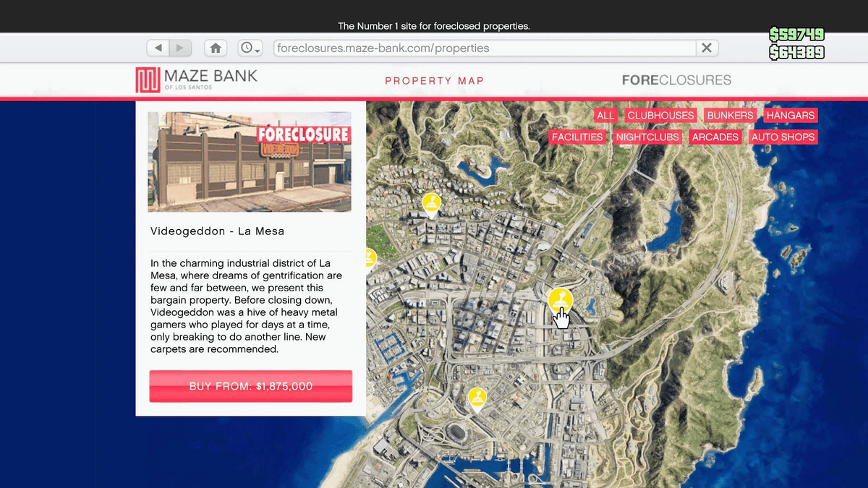The image size is (868, 488).
Task: Click the Maze Bank logo
Action: click(x=195, y=79)
